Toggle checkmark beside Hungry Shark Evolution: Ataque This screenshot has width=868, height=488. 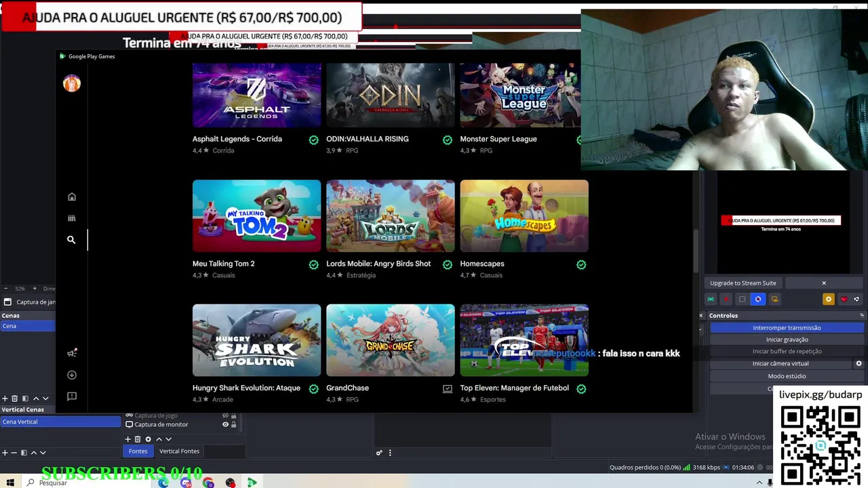[x=313, y=389]
